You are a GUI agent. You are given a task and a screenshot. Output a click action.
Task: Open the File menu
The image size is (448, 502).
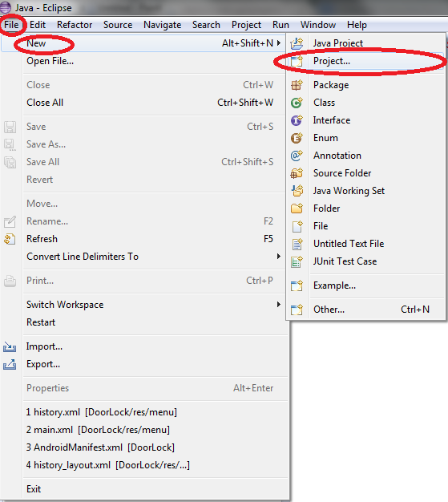pyautogui.click(x=11, y=25)
